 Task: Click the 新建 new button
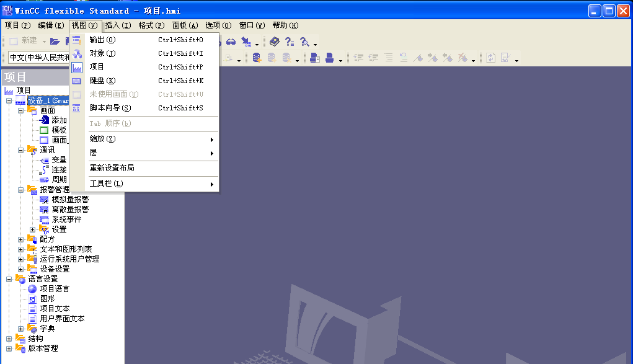click(x=24, y=41)
